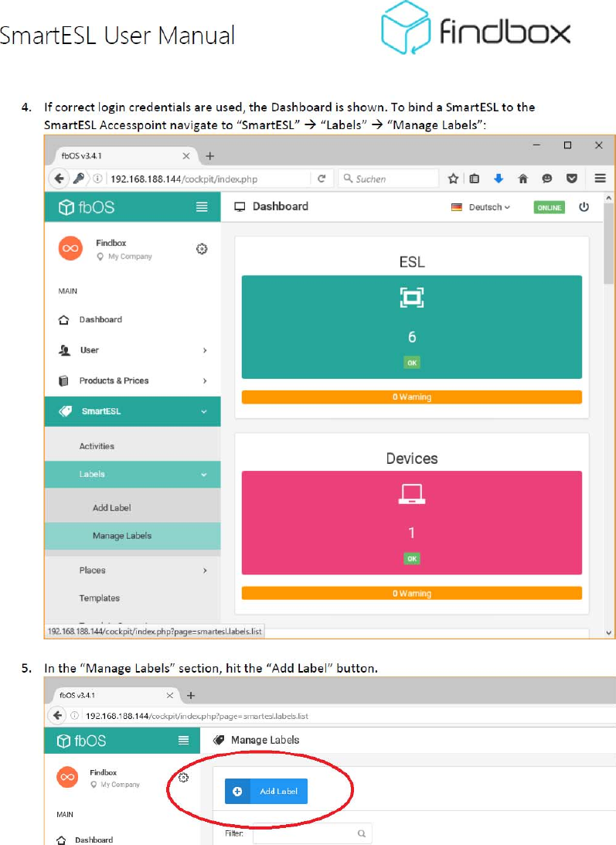This screenshot has width=616, height=845.
Task: Click the Dashboard page title in header
Action: pyautogui.click(x=281, y=206)
